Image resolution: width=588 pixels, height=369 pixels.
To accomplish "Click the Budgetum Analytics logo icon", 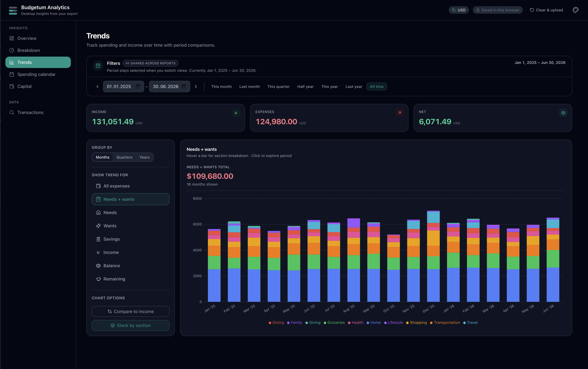I will [x=13, y=10].
